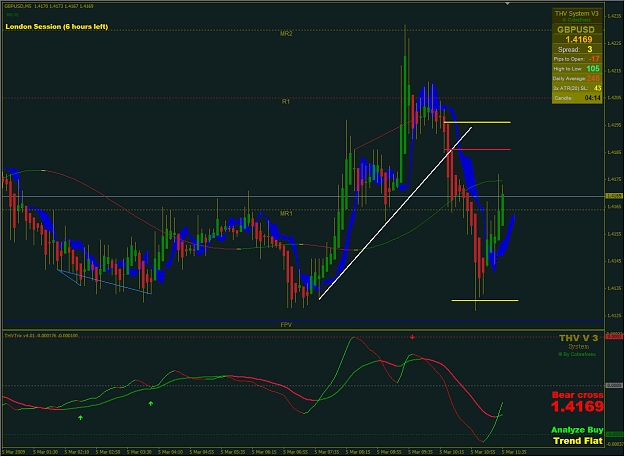Click the MR2 pivot level label
This screenshot has width=625, height=457.
286,34
